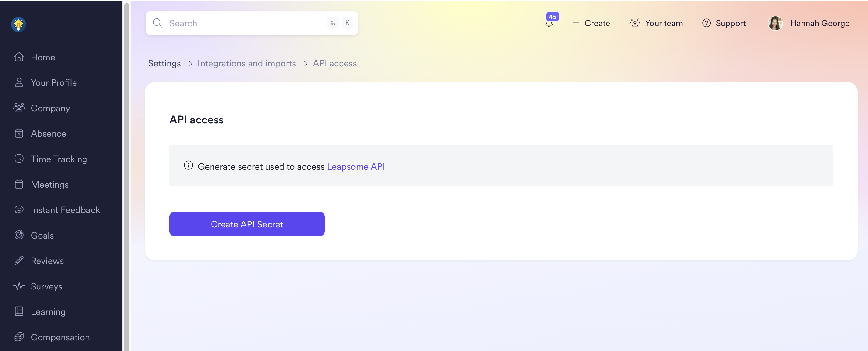Click the Absence calendar icon
The height and width of the screenshot is (351, 868).
[19, 133]
